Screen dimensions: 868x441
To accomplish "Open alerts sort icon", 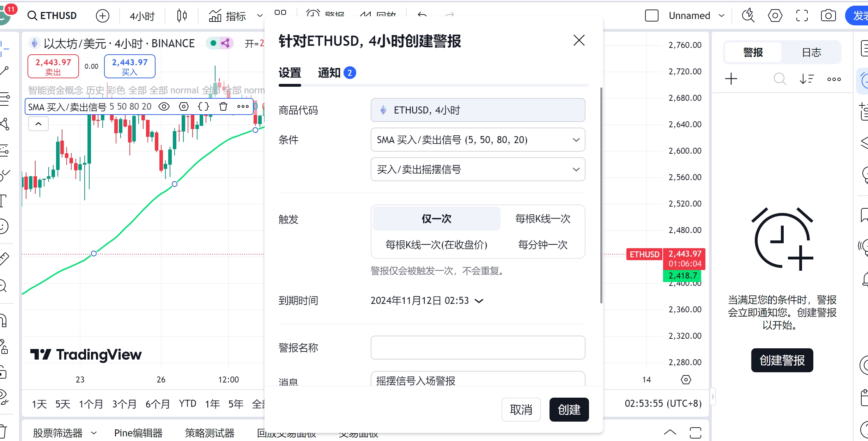I will tap(807, 79).
